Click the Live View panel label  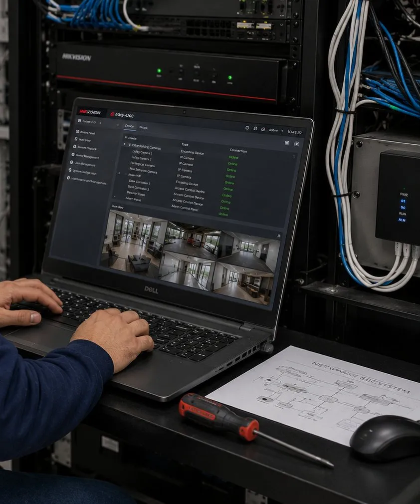pyautogui.click(x=117, y=207)
